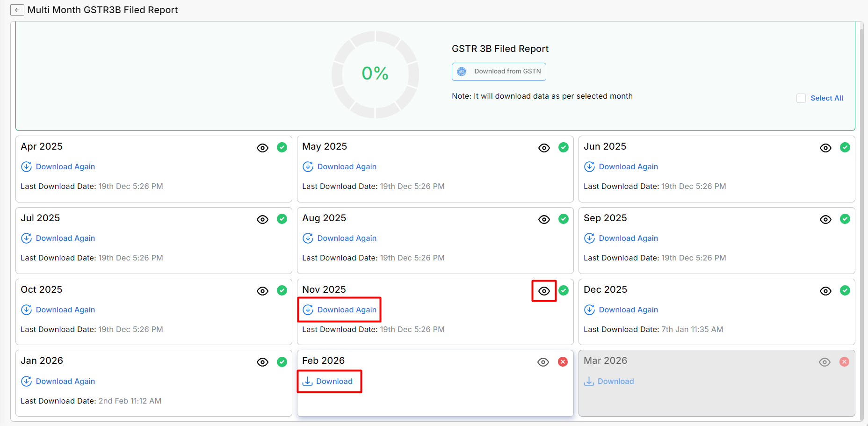Click eye icon on Jan 2026 card
The width and height of the screenshot is (868, 426).
point(262,362)
